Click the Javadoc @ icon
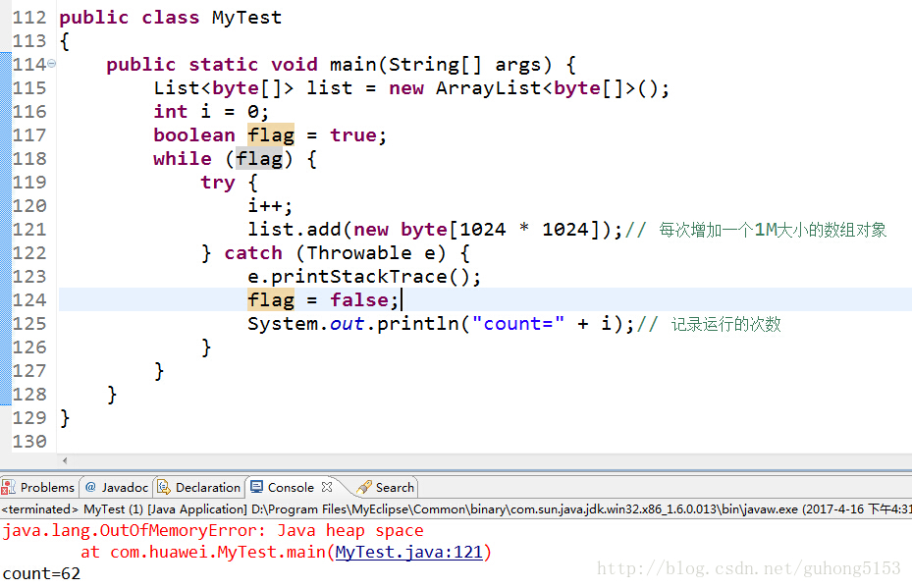The height and width of the screenshot is (588, 912). click(x=90, y=487)
